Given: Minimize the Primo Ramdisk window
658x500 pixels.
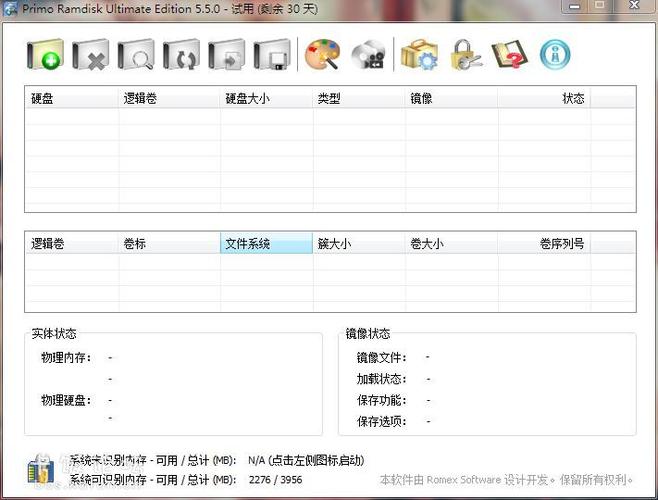Looking at the screenshot, I should coord(574,6).
